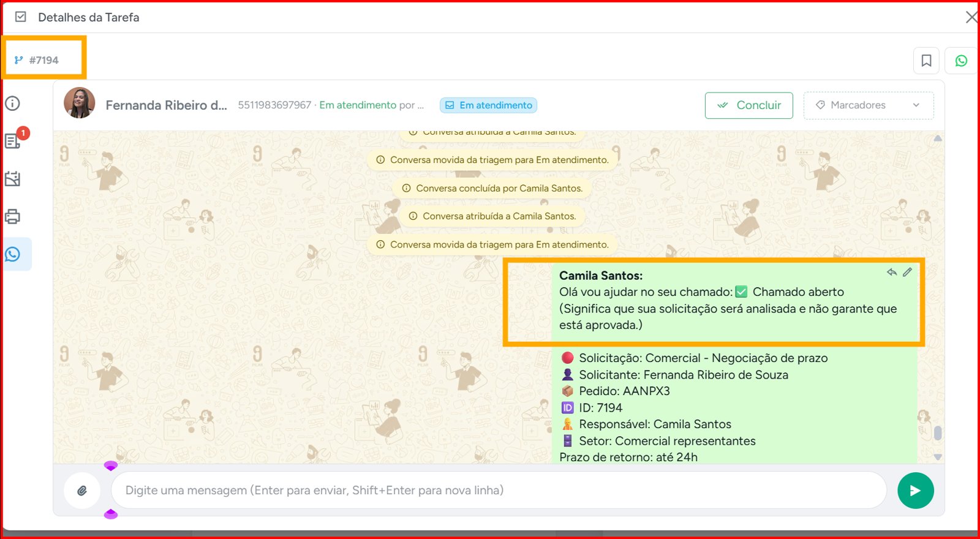
Task: Open the calendar schedule sidebar icon
Action: 12,179
